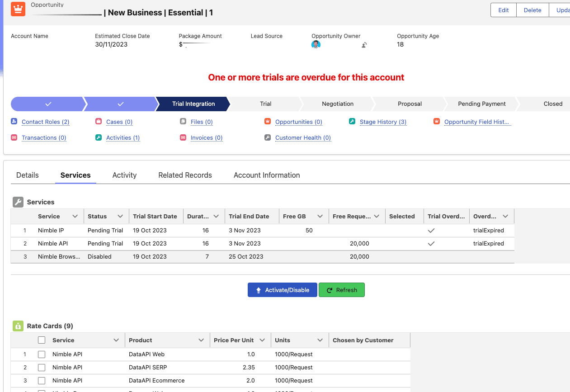Click the Activities icon

(99, 137)
